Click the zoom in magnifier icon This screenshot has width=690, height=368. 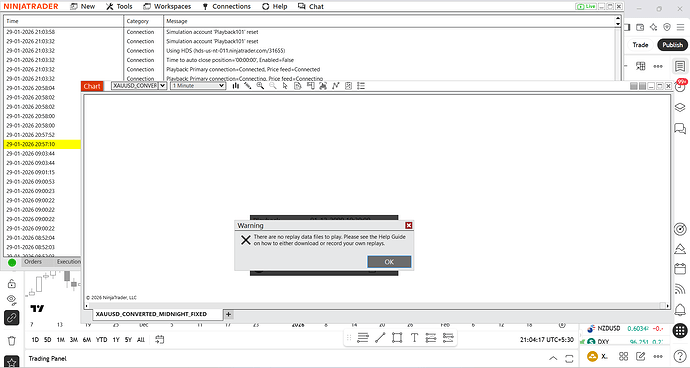(260, 86)
